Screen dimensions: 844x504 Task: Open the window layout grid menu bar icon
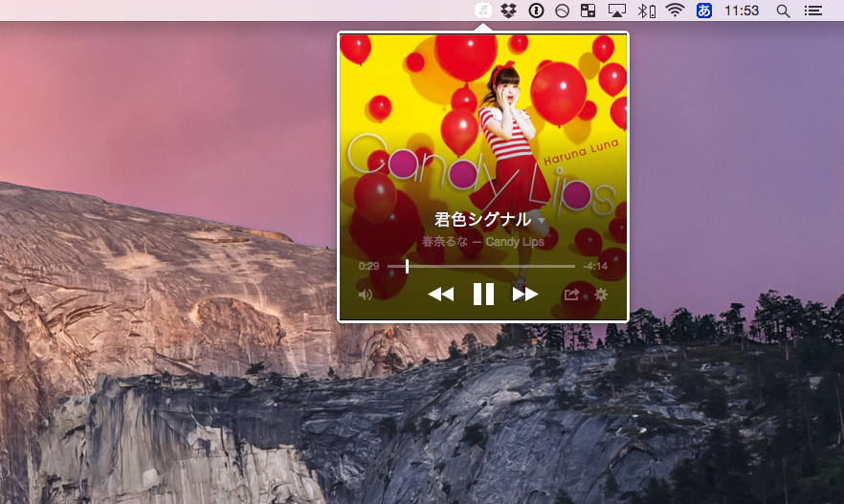(588, 11)
